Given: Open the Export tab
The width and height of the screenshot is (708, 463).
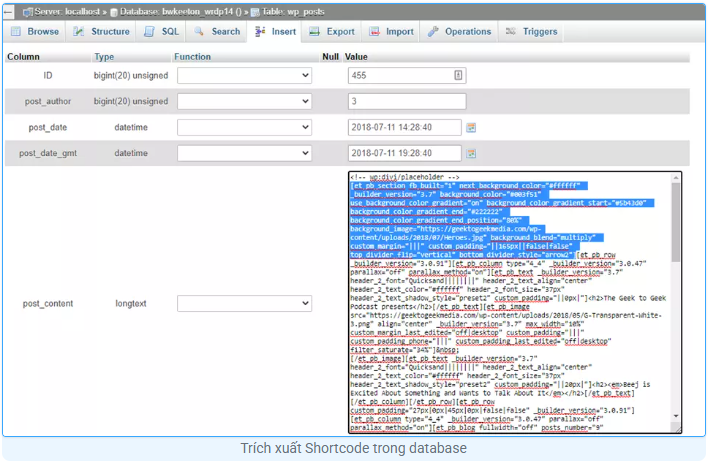Looking at the screenshot, I should click(x=332, y=32).
